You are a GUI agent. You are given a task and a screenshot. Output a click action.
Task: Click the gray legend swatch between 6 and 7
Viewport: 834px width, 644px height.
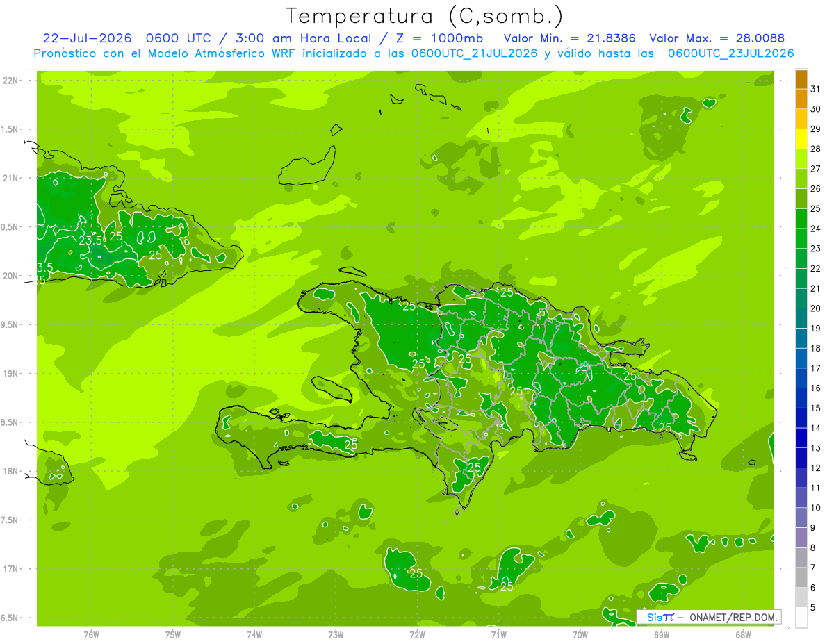(x=801, y=578)
